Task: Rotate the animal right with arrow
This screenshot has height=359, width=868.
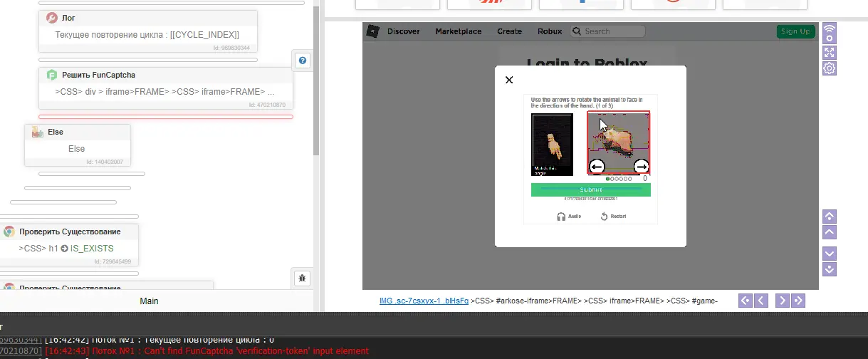Action: point(641,167)
